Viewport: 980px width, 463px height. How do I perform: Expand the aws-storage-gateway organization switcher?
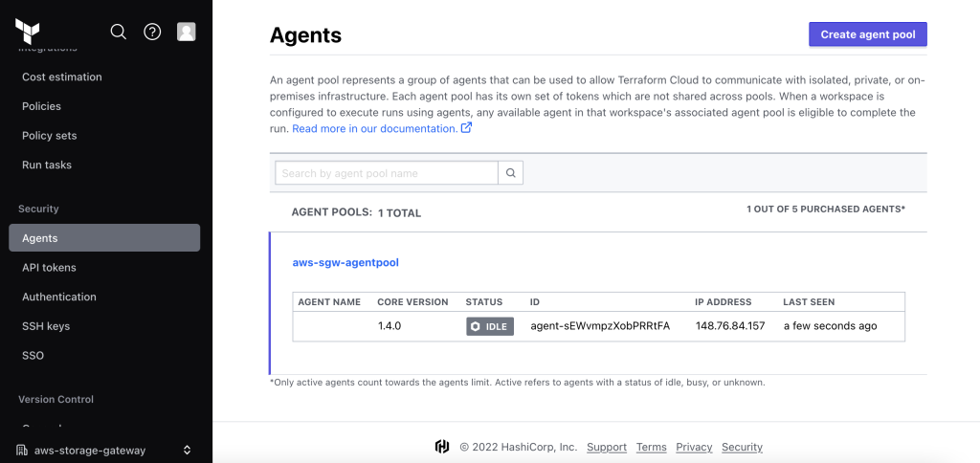(187, 450)
